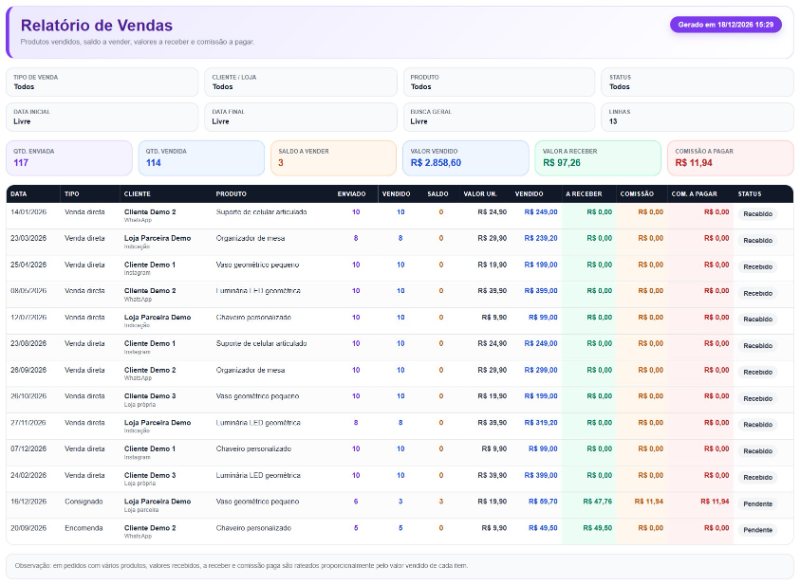Click the 'Status' table column header
This screenshot has width=800, height=585.
tap(749, 194)
